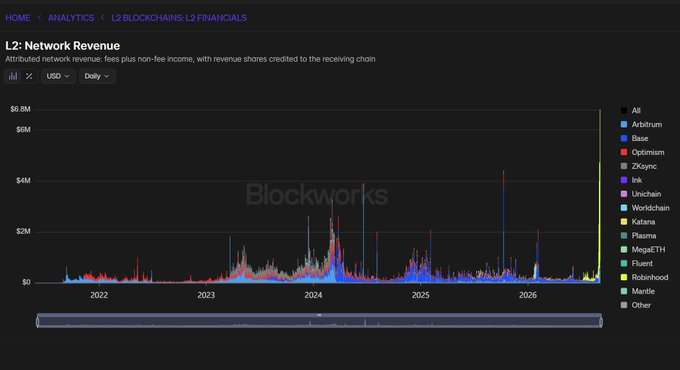Screen dimensions: 680x370
Task: Go to HOME breadcrumb
Action: click(18, 18)
